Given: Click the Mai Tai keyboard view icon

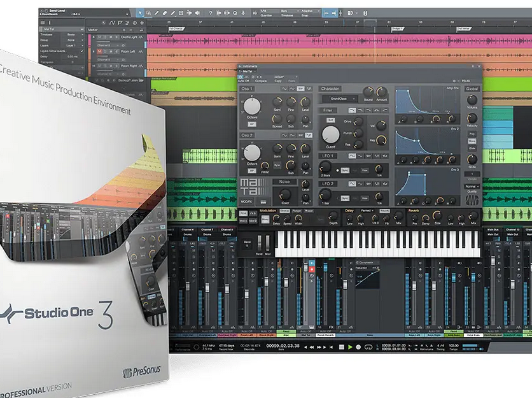Looking at the screenshot, I should [263, 202].
